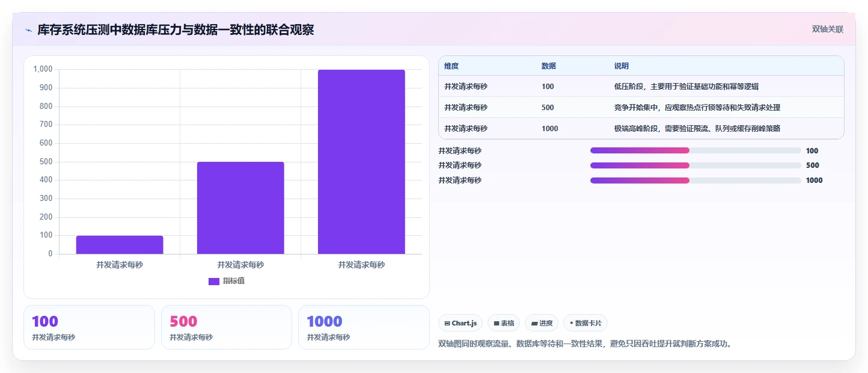Click the 1,000 y-axis tick label
The width and height of the screenshot is (868, 373).
[43, 69]
